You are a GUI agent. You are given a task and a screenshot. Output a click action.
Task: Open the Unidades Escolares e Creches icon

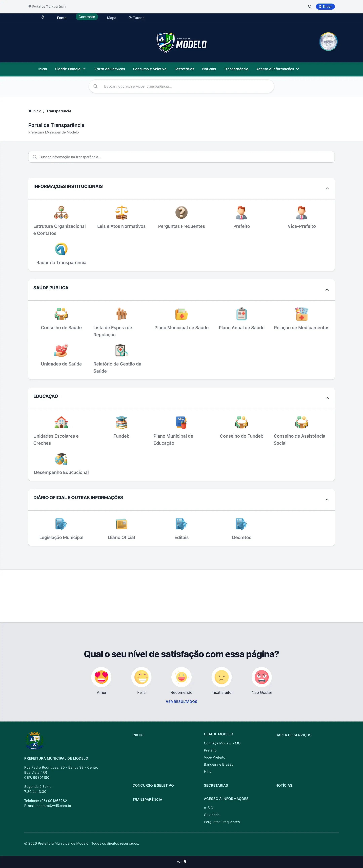pyautogui.click(x=61, y=422)
